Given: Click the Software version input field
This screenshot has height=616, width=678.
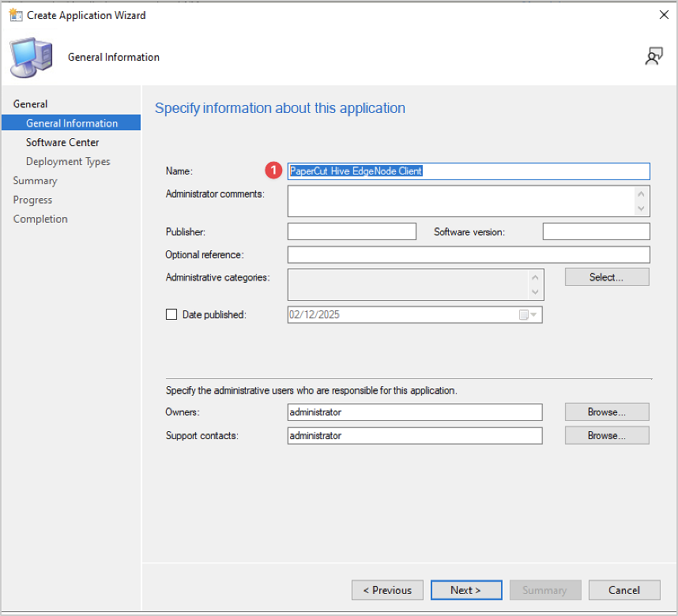Looking at the screenshot, I should pyautogui.click(x=596, y=231).
